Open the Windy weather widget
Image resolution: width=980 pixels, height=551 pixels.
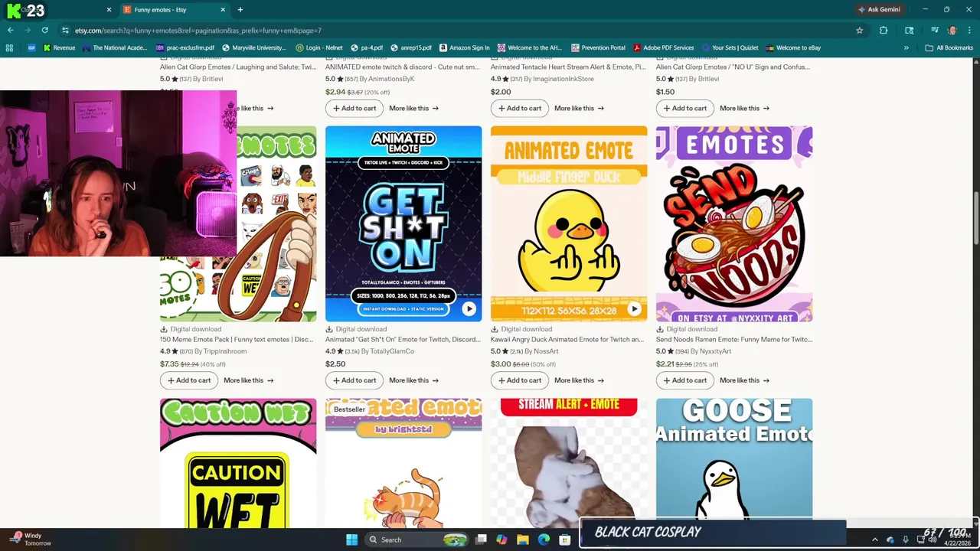click(x=31, y=540)
